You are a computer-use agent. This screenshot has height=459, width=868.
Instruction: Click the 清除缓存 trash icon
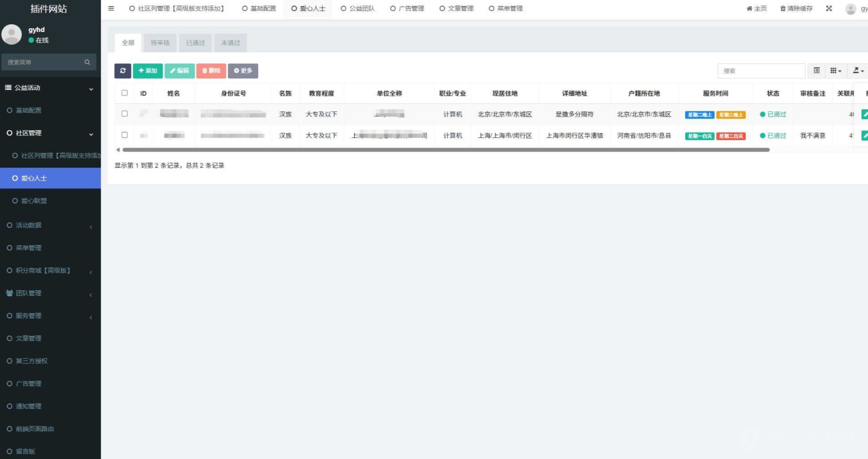(x=783, y=8)
